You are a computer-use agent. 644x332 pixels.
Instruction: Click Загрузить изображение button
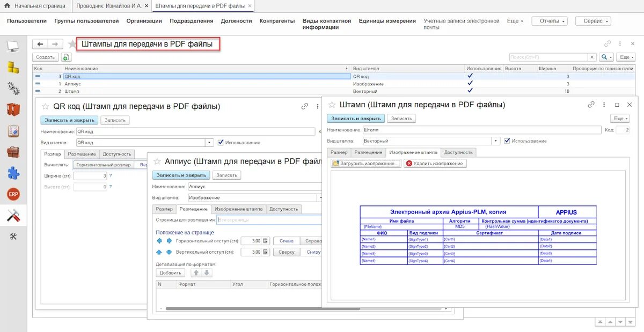tap(367, 164)
